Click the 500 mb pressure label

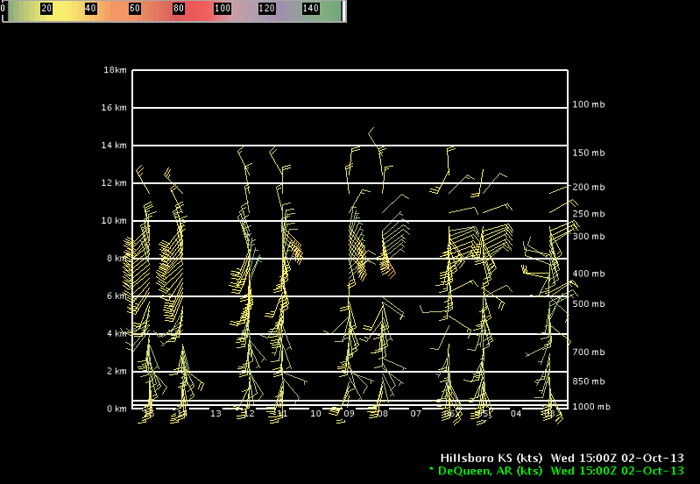point(588,304)
